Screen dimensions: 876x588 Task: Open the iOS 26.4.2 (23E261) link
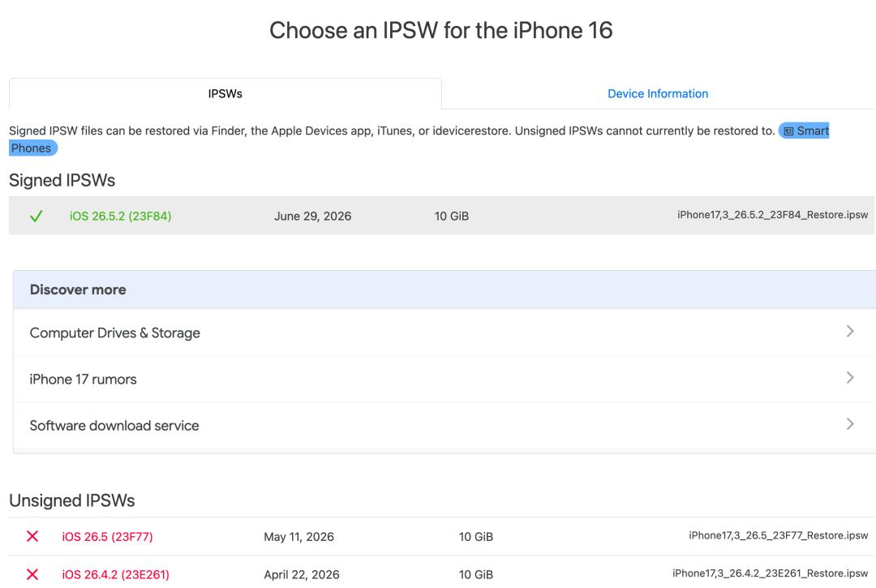(x=116, y=574)
